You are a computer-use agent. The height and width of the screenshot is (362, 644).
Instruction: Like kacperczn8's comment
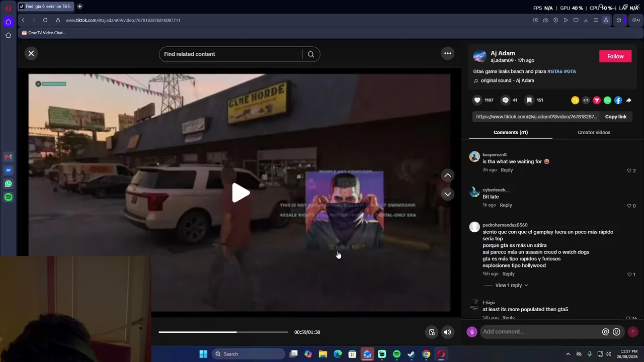click(629, 170)
